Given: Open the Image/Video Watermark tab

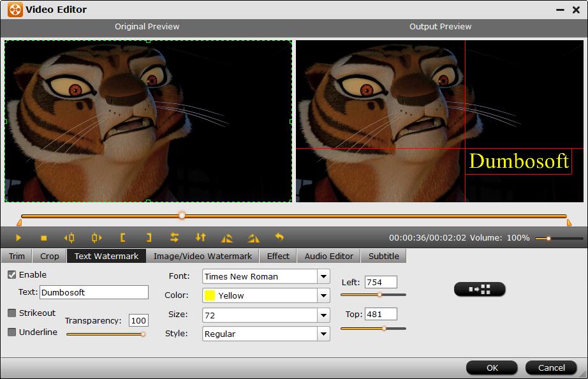Looking at the screenshot, I should point(203,256).
